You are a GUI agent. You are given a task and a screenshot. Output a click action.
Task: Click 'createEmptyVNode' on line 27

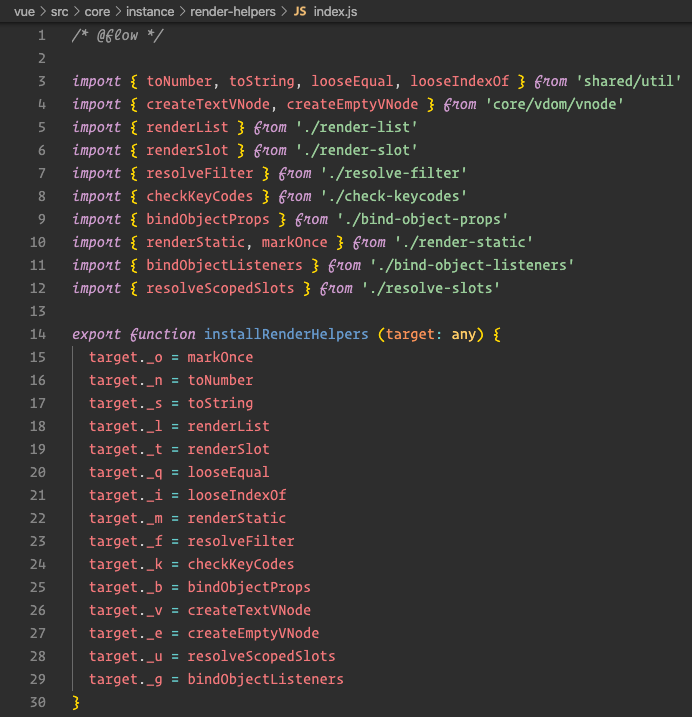[x=253, y=633]
